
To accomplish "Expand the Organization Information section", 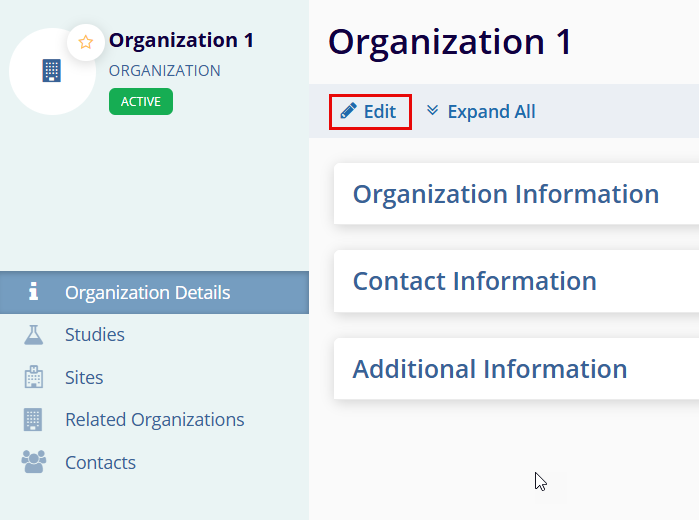I will [x=505, y=194].
